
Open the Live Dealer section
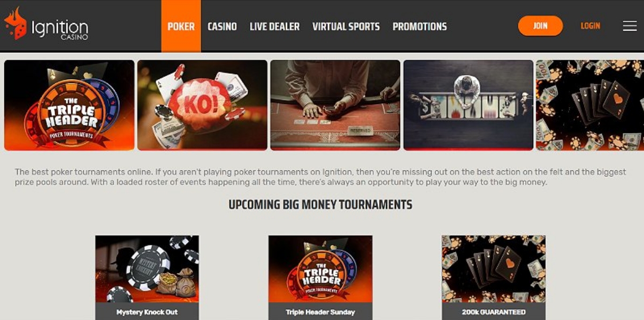pos(274,26)
